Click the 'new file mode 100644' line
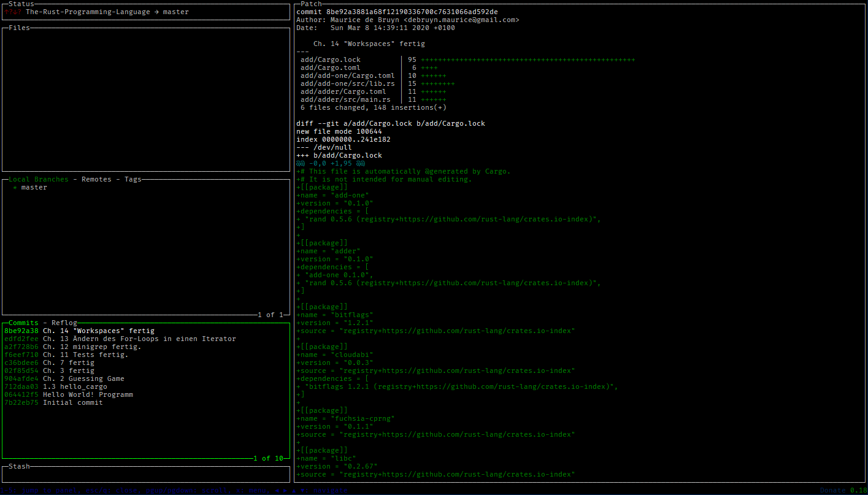This screenshot has width=868, height=495. pyautogui.click(x=339, y=131)
